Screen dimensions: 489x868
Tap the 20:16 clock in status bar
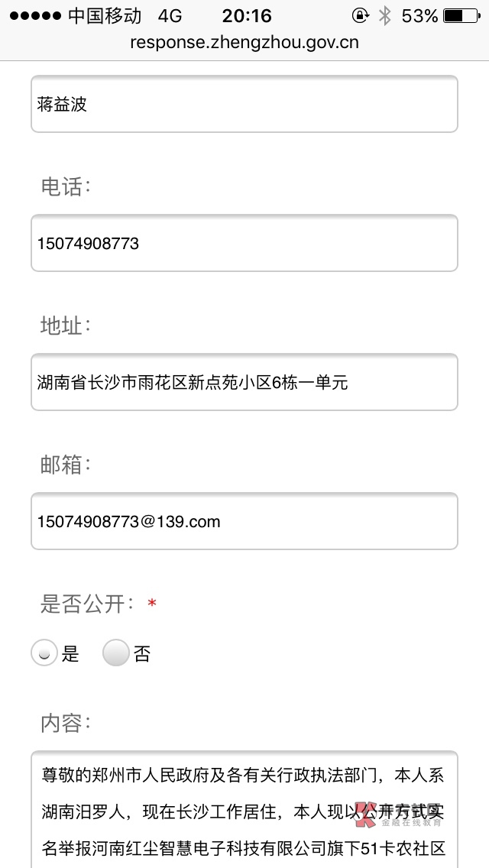coord(247,16)
